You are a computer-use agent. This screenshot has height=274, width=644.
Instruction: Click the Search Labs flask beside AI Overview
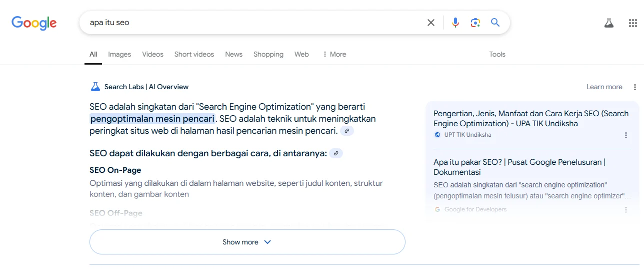click(x=95, y=87)
